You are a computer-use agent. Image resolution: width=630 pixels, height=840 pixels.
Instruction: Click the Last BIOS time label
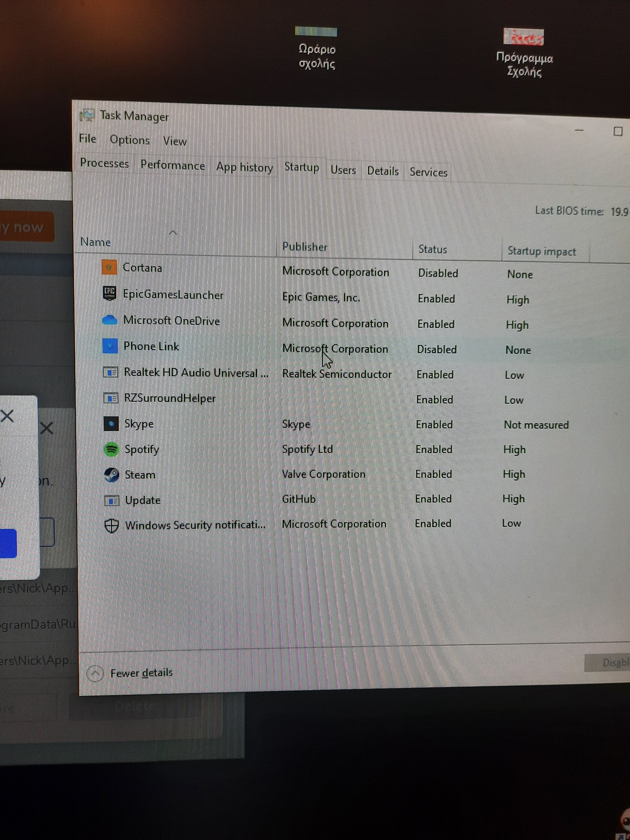[x=569, y=211]
